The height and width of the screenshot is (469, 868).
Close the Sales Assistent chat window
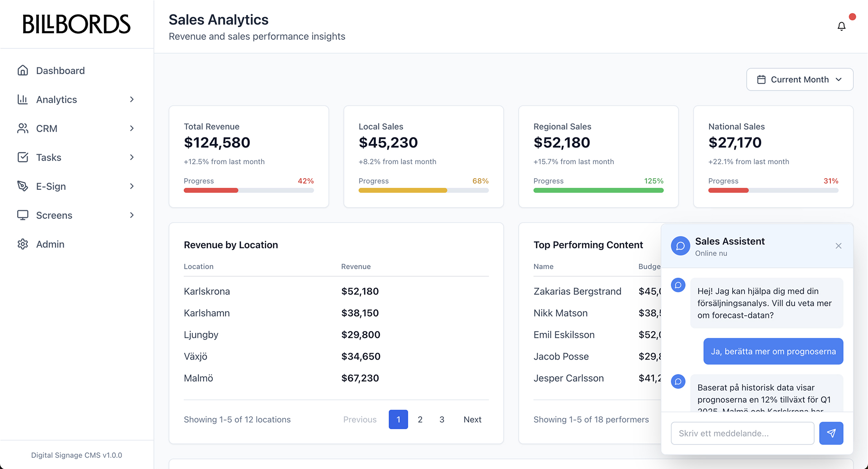click(x=838, y=246)
